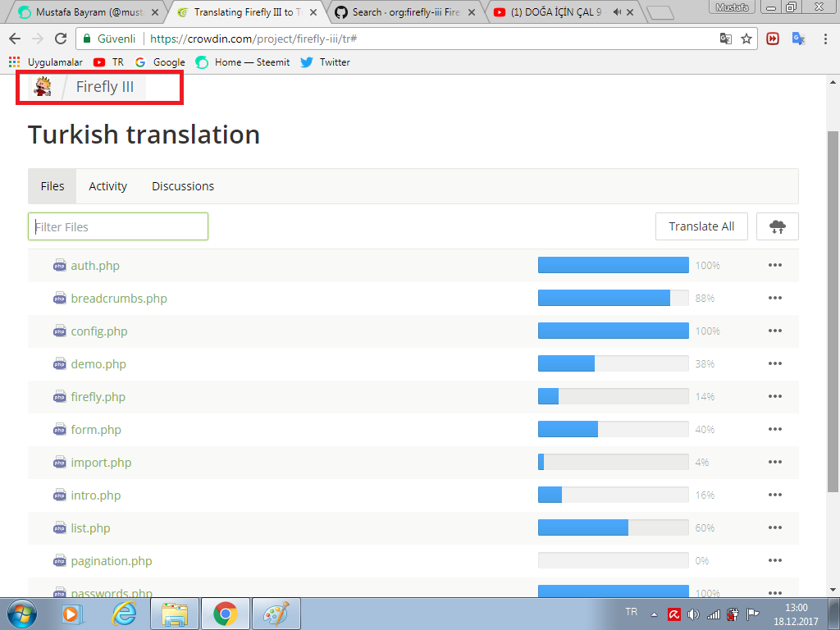Open the Home — Steemit bookmark
The height and width of the screenshot is (630, 840).
243,62
